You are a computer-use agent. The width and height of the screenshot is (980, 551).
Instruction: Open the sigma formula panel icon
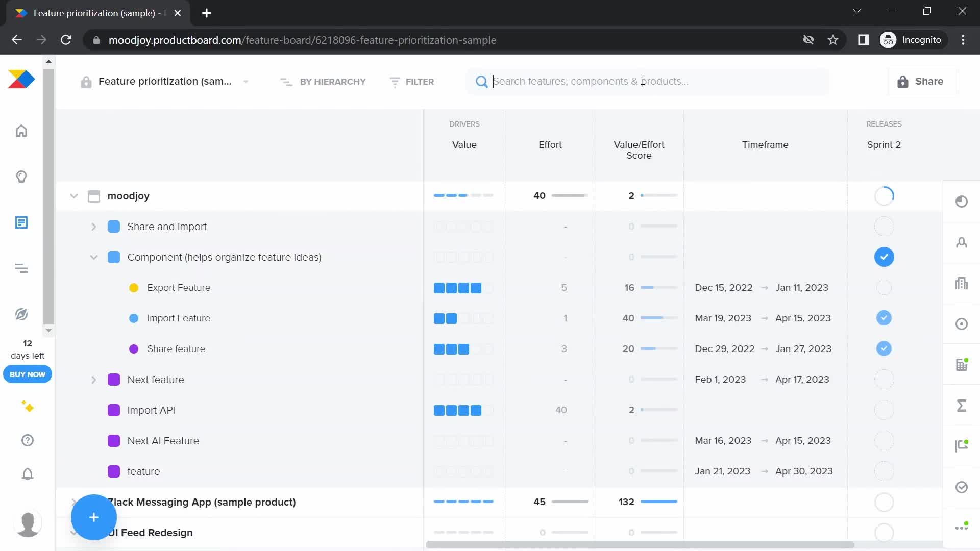click(x=962, y=406)
